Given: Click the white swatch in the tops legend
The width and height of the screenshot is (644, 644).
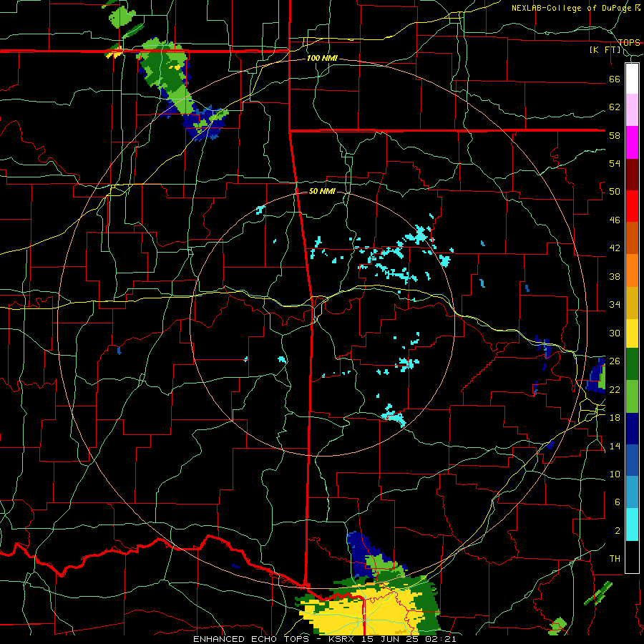Looking at the screenshot, I should pos(632,79).
